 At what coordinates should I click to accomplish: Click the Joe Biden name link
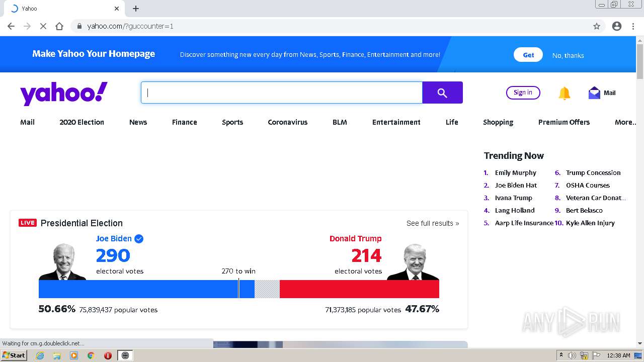[x=114, y=238]
